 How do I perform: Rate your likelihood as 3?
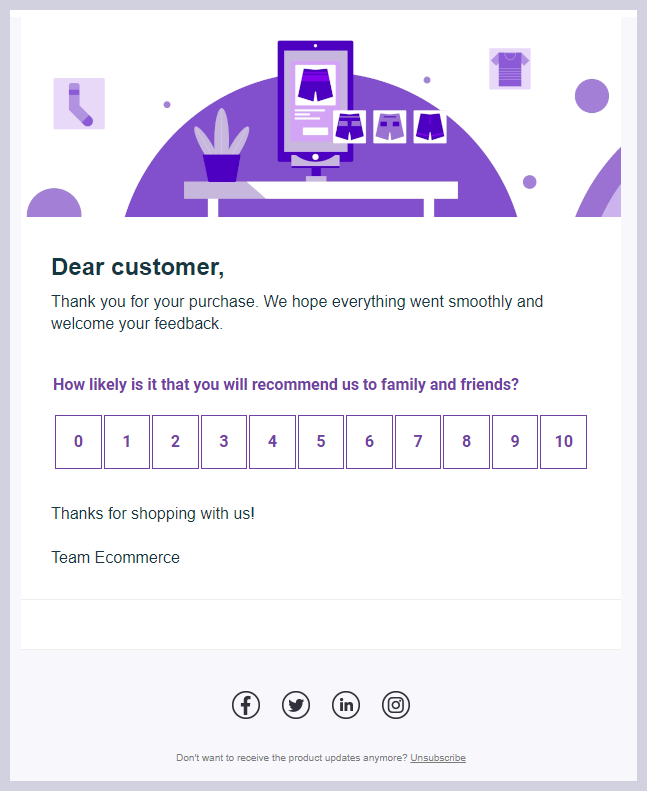click(x=224, y=442)
